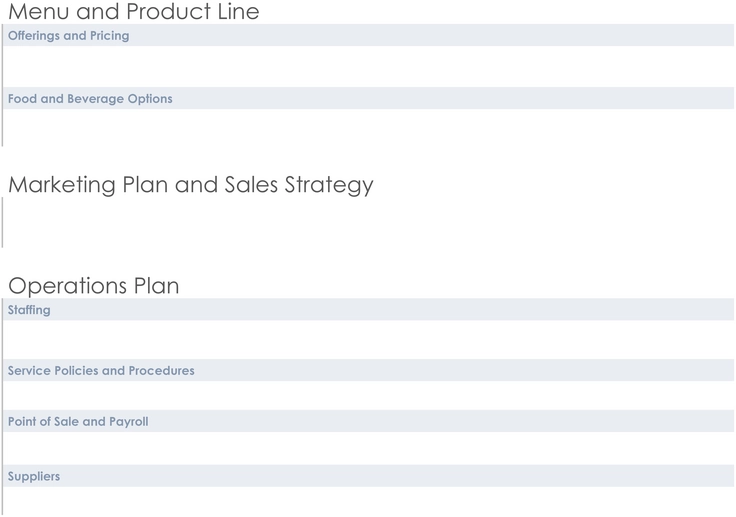The height and width of the screenshot is (517, 736).
Task: Click the Operations Plan heading
Action: 94,286
